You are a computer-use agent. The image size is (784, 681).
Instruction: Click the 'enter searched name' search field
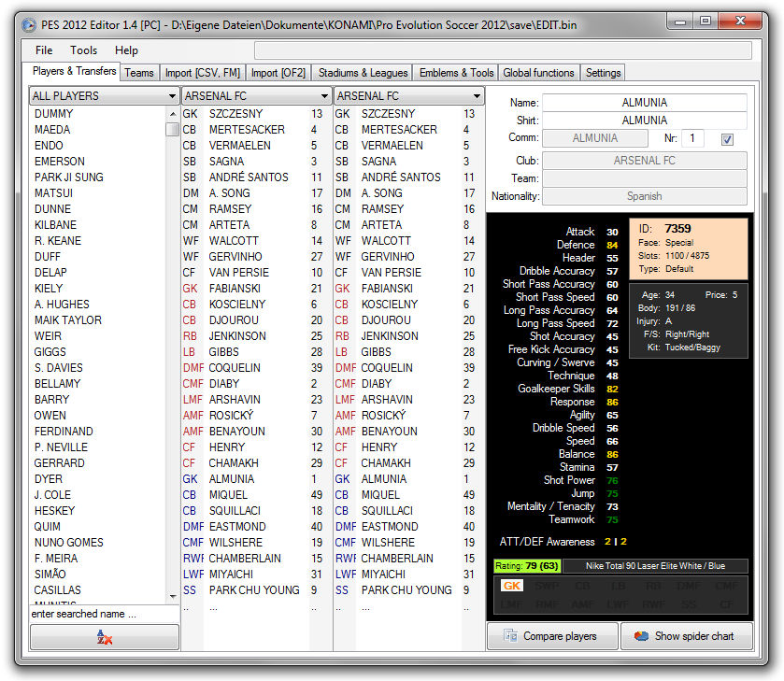pyautogui.click(x=104, y=614)
